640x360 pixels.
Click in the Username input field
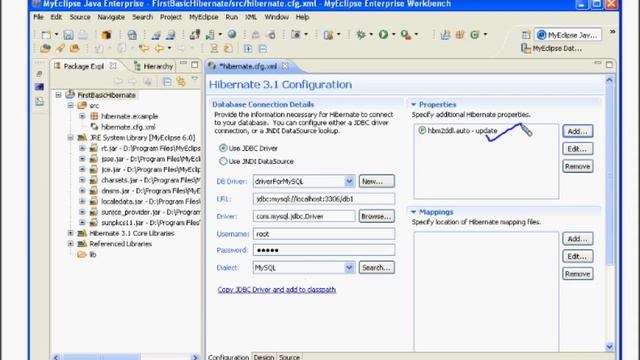point(324,234)
